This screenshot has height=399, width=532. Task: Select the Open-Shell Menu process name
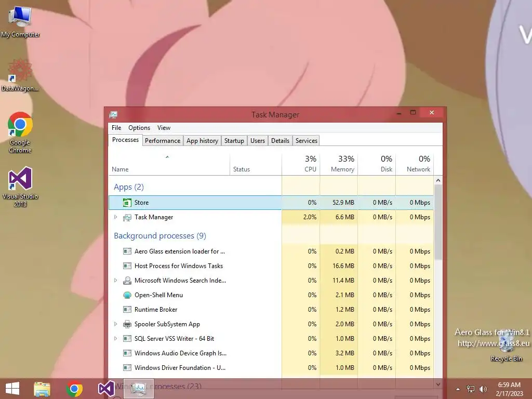[x=158, y=295]
